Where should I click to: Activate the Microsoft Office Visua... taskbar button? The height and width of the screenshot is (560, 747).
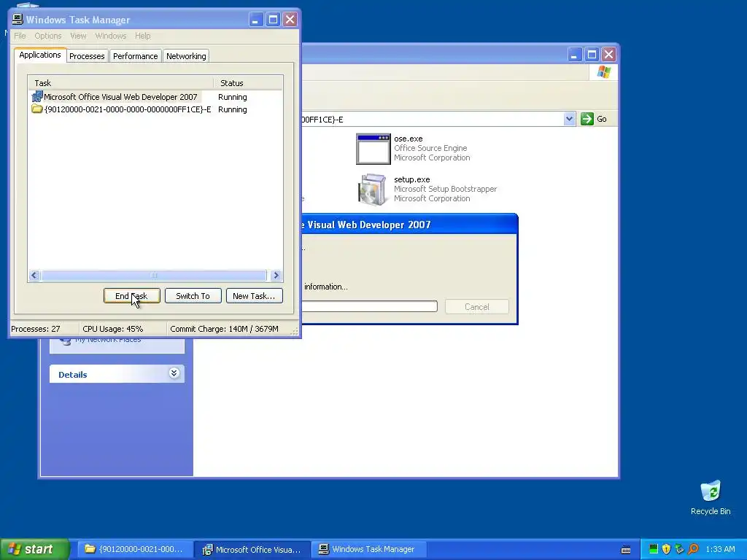(x=252, y=549)
